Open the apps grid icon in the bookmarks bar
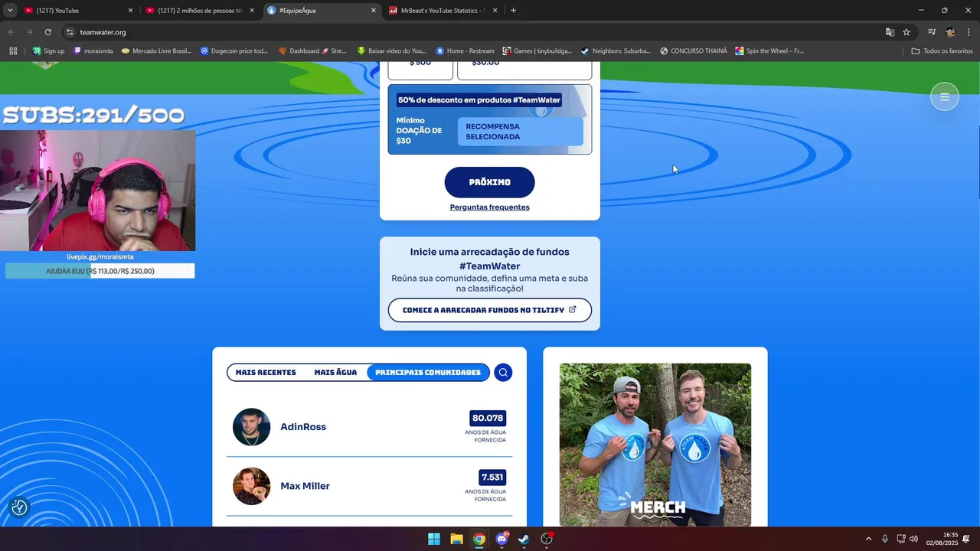The height and width of the screenshot is (551, 980). (x=13, y=51)
